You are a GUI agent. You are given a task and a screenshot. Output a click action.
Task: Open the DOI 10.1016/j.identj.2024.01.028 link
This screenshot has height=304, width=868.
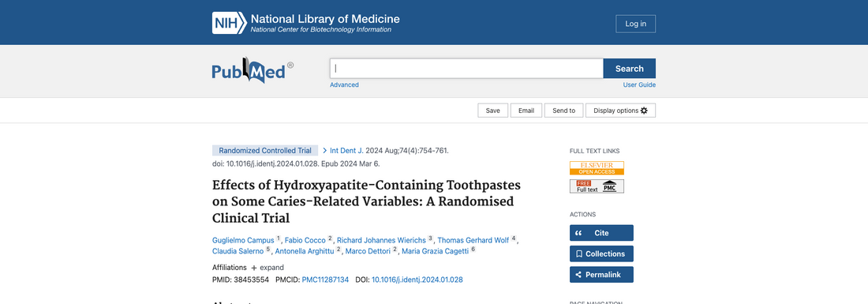coord(417,280)
